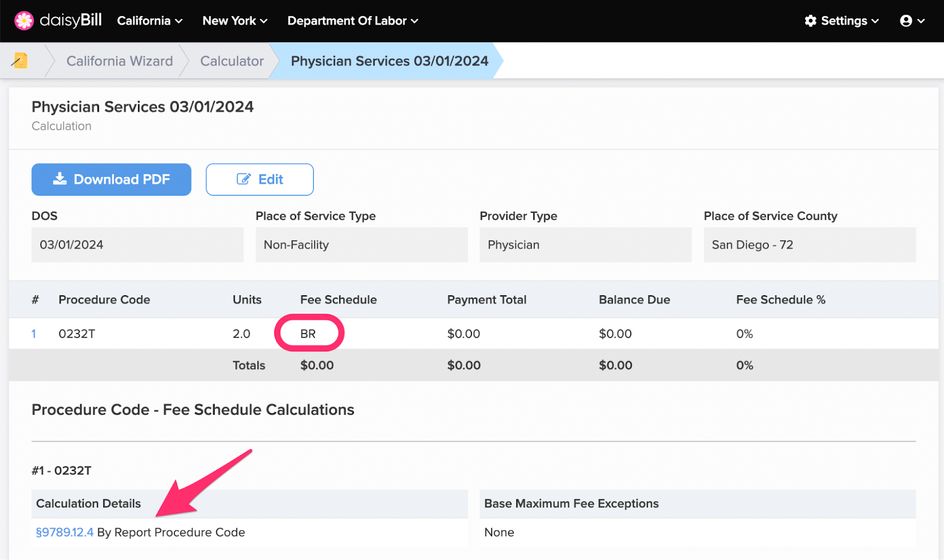Image resolution: width=944 pixels, height=560 pixels.
Task: Click the DOS date field showing 03/01/2024
Action: coord(137,245)
